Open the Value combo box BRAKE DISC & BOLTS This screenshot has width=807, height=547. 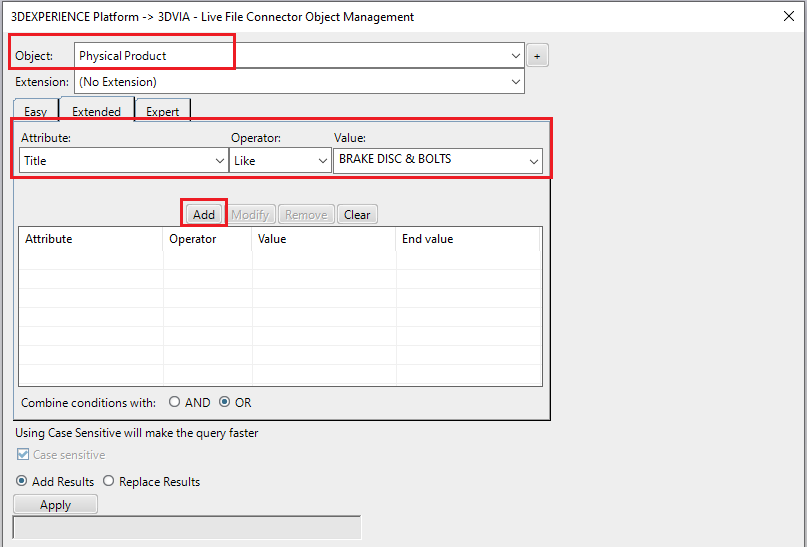[437, 161]
